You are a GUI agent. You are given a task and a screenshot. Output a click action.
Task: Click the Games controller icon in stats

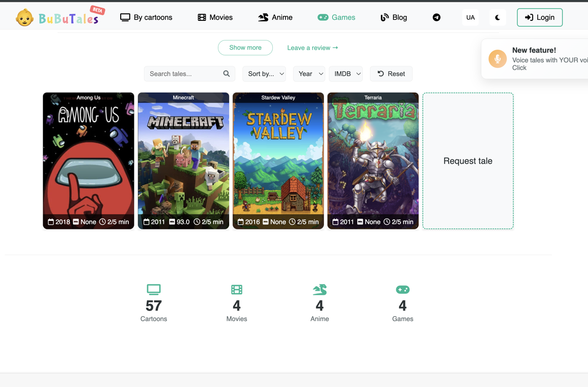click(402, 289)
